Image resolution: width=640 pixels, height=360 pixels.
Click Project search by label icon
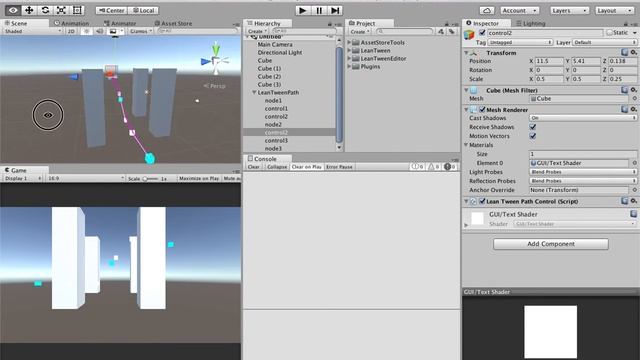point(451,31)
